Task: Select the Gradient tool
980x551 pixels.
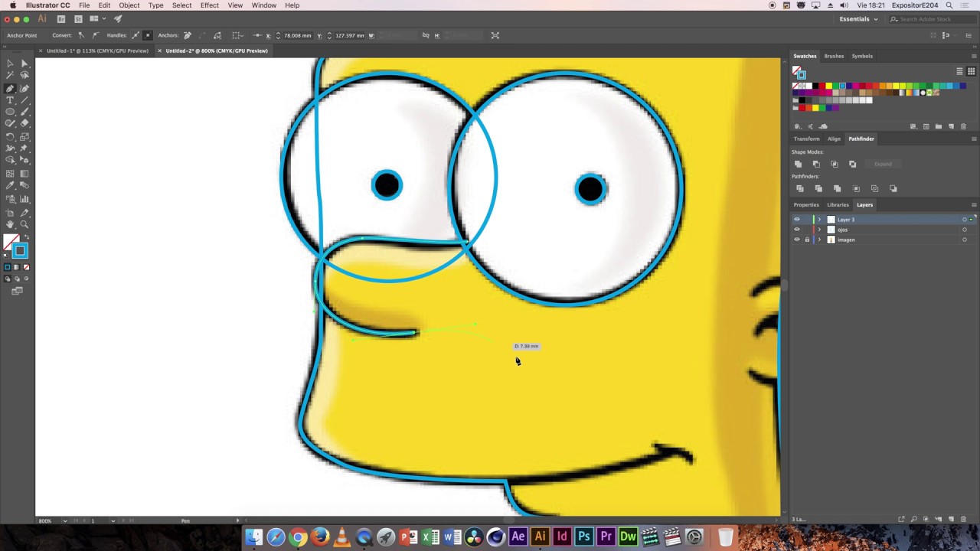Action: (x=24, y=174)
